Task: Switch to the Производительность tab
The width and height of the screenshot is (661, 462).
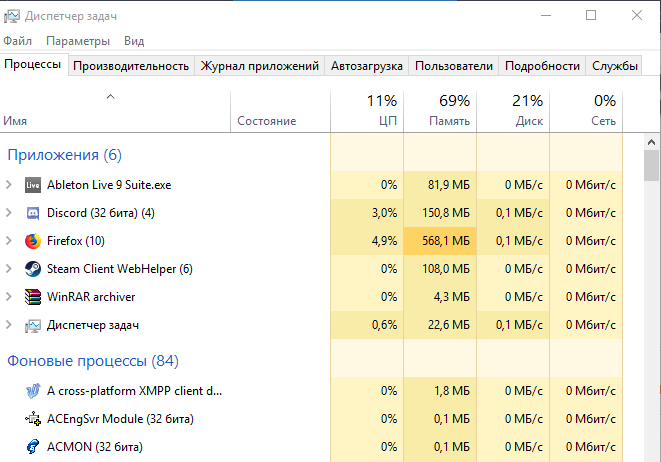Action: click(x=131, y=66)
